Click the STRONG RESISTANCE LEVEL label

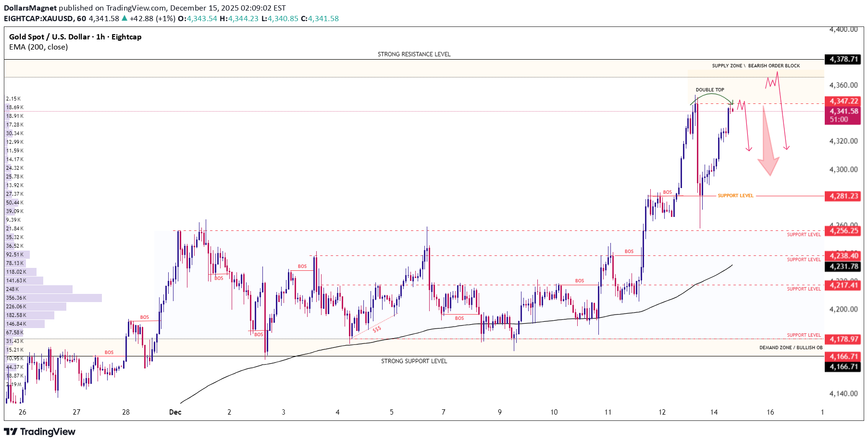coord(414,54)
